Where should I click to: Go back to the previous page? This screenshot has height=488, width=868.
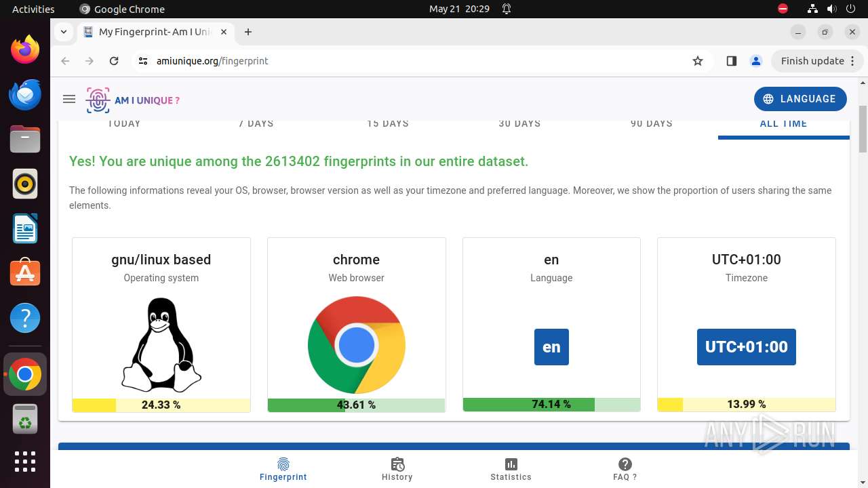(x=65, y=61)
